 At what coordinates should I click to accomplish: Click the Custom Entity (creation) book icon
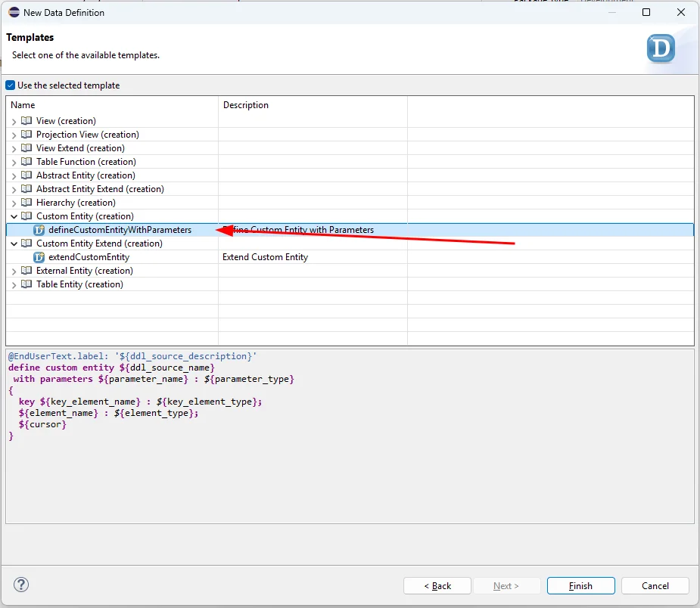coord(26,216)
